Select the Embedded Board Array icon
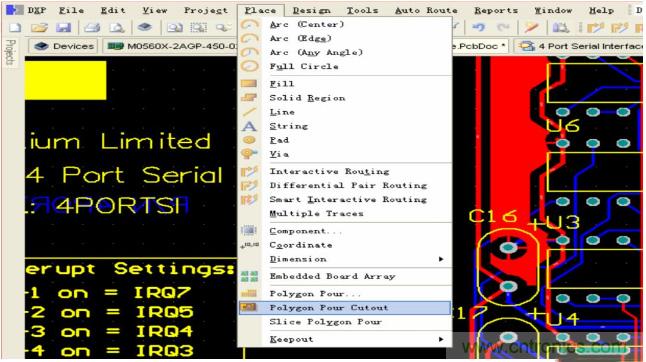 tap(249, 276)
